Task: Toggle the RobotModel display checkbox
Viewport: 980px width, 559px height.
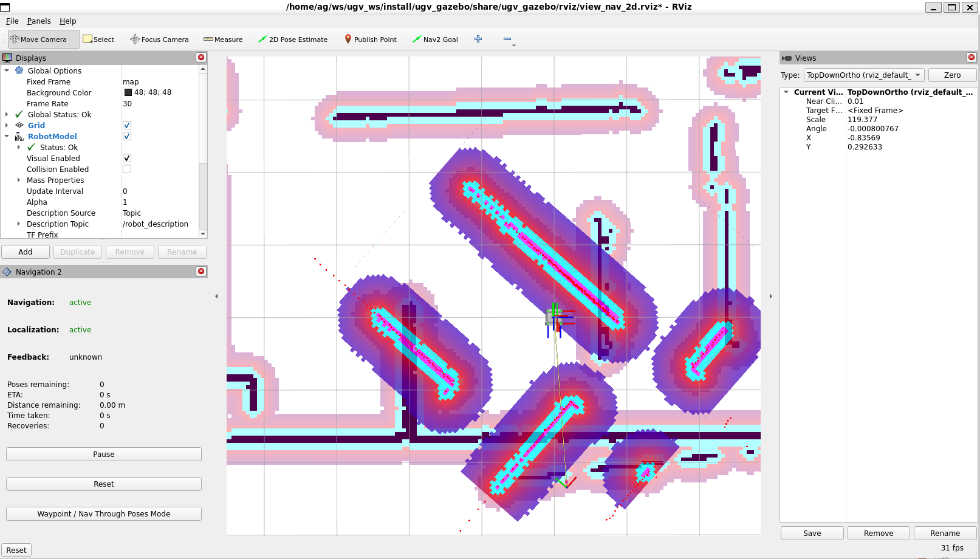Action: coord(127,136)
